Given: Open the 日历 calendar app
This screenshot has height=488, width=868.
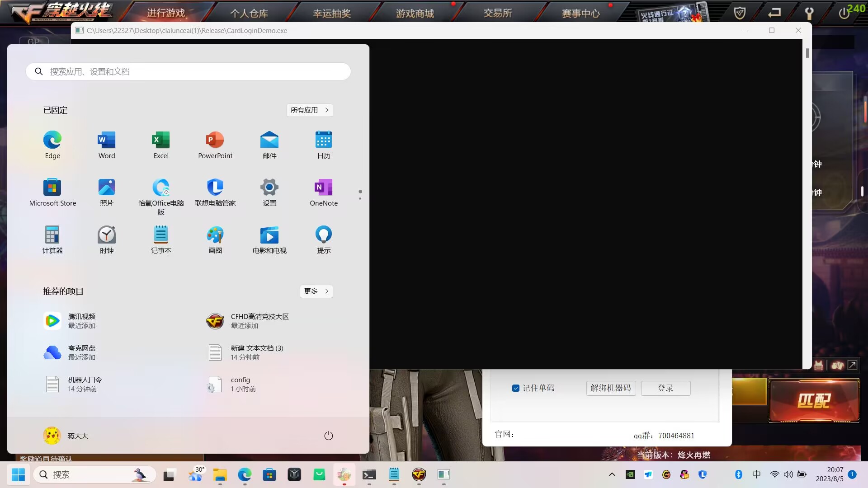Looking at the screenshot, I should 324,145.
